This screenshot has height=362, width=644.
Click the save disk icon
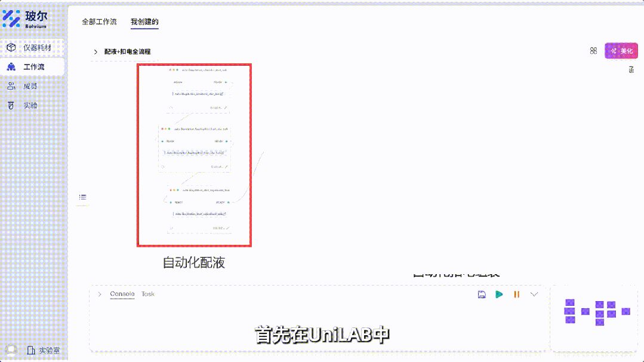(482, 294)
